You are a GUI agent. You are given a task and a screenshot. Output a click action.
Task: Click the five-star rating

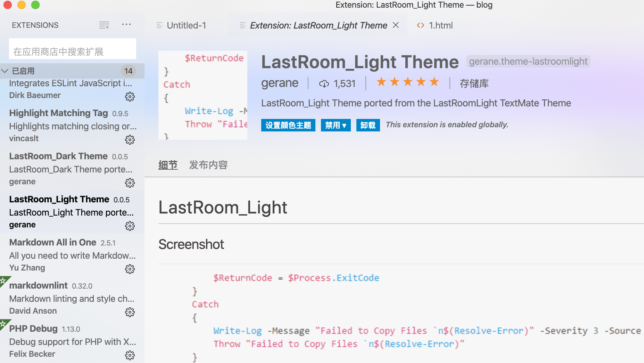(408, 82)
